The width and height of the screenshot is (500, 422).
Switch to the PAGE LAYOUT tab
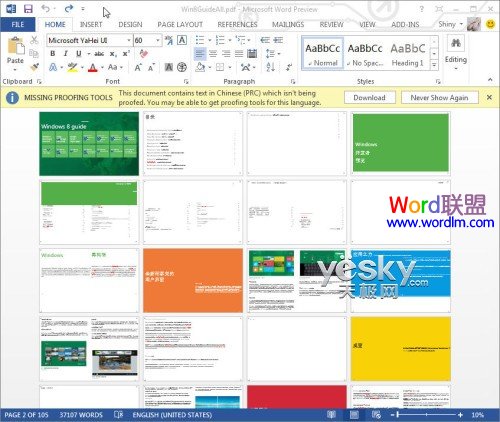pyautogui.click(x=180, y=24)
